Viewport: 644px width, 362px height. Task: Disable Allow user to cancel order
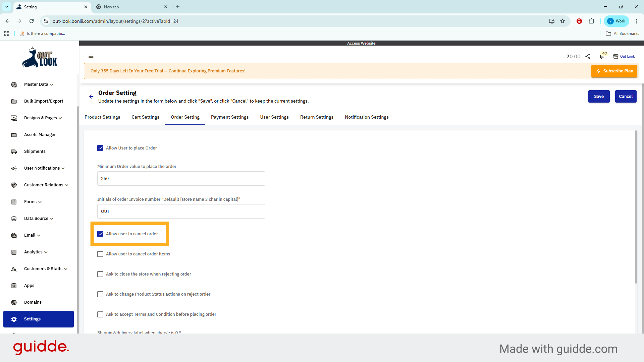[100, 234]
